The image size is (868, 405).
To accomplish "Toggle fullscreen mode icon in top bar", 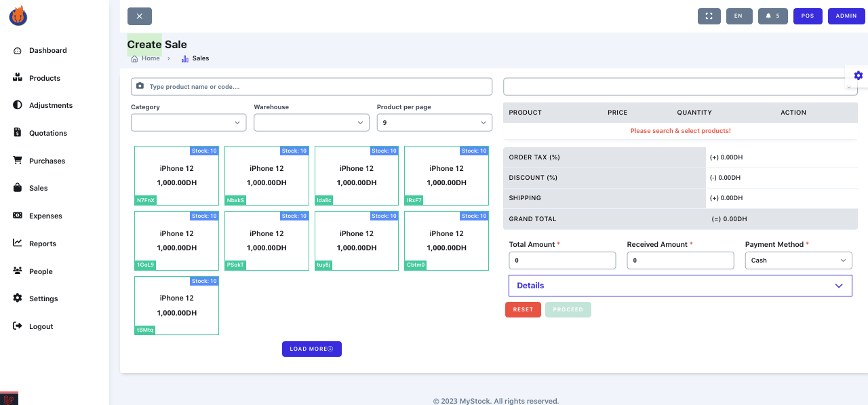I will (709, 16).
